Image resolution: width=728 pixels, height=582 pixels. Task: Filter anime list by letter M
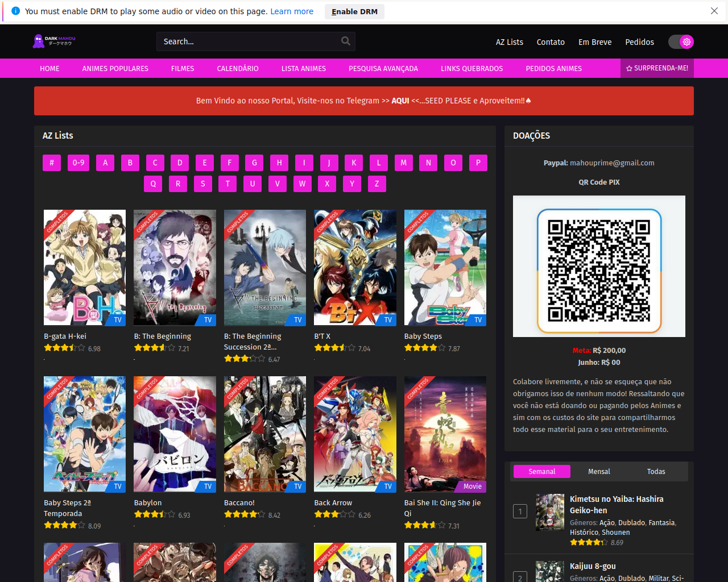point(403,163)
